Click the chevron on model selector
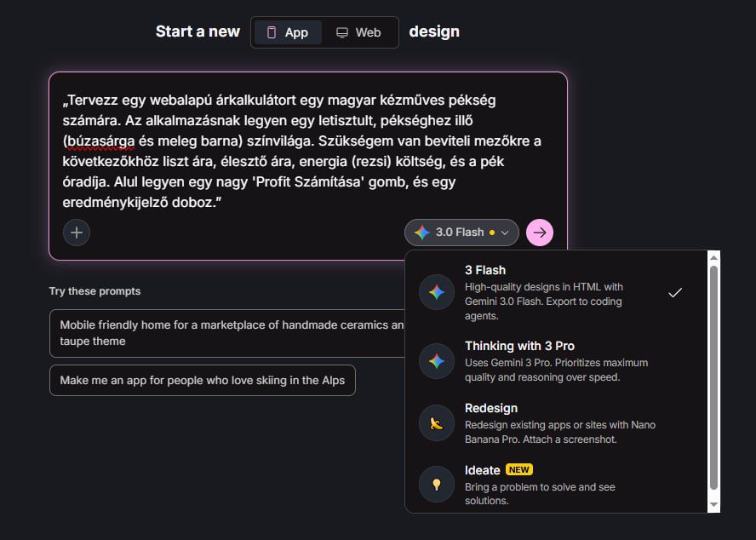The width and height of the screenshot is (756, 540). [505, 232]
